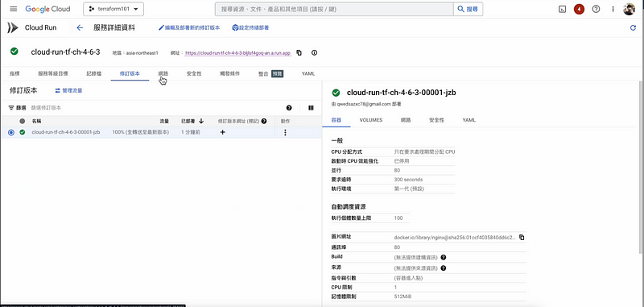Click the help icon beside Build

(444, 257)
